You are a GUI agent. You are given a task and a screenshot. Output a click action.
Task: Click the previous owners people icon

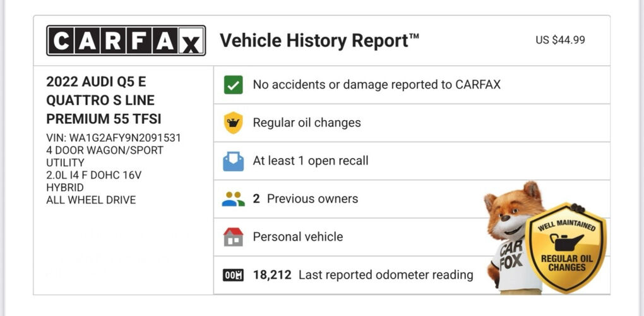(x=233, y=199)
